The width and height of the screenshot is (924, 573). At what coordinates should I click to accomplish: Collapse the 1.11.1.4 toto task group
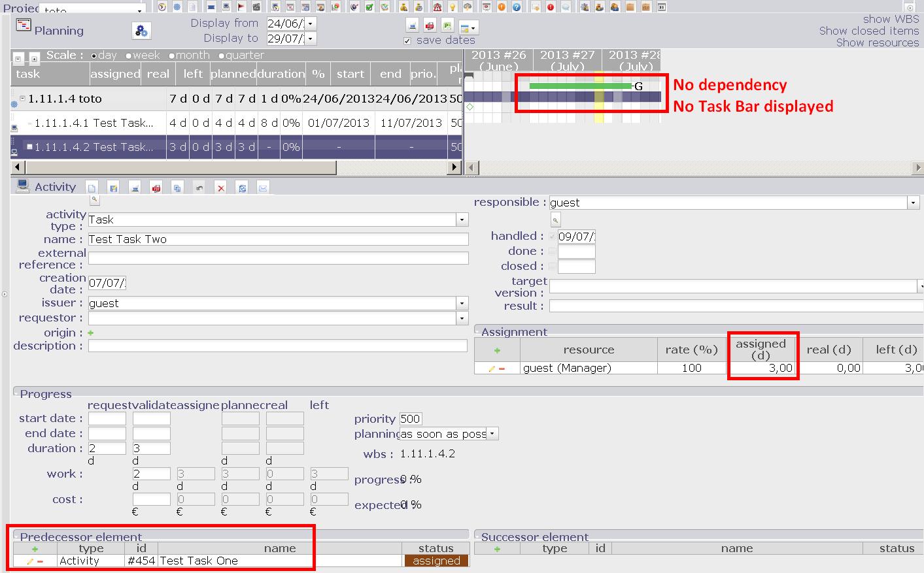click(22, 99)
